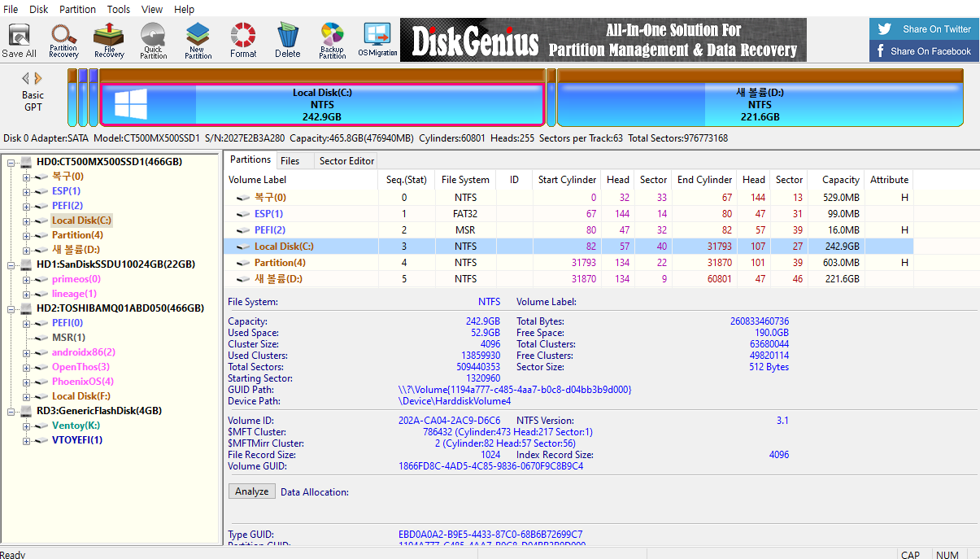The width and height of the screenshot is (980, 559).
Task: Start the Quick Partition tool
Action: (x=153, y=41)
